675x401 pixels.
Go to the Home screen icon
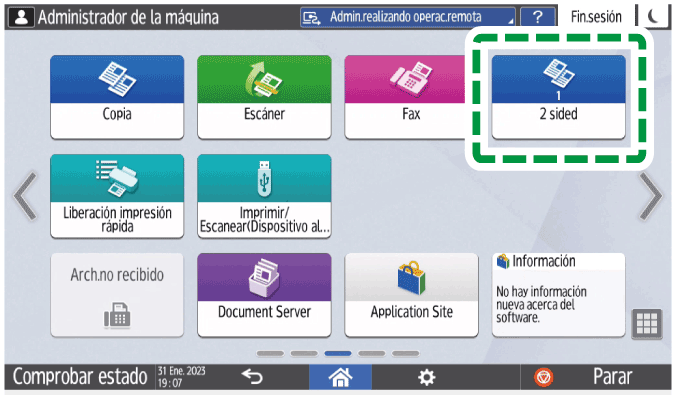[340, 377]
